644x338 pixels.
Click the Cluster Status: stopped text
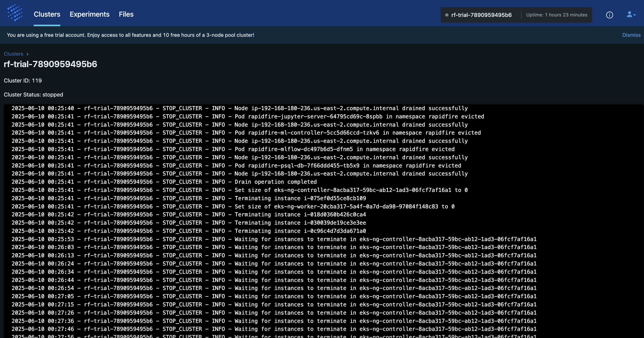pyautogui.click(x=33, y=95)
